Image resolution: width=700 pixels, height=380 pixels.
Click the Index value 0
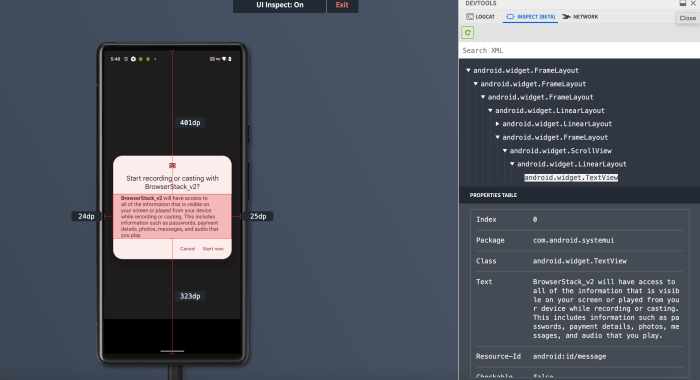pos(535,219)
